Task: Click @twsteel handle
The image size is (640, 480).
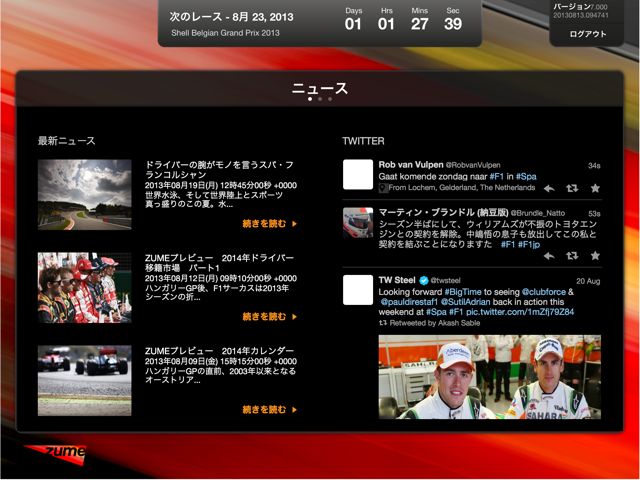Action: tap(446, 281)
